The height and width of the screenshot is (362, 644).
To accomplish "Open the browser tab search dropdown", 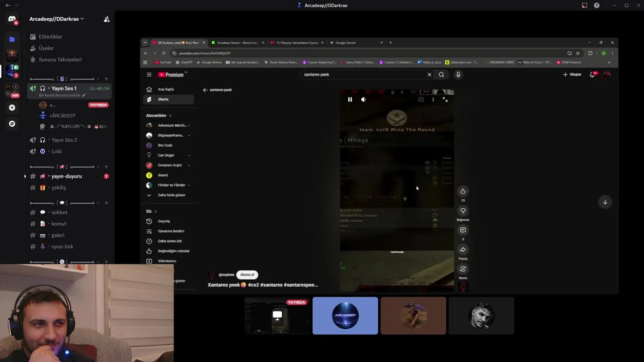I will coord(145,43).
